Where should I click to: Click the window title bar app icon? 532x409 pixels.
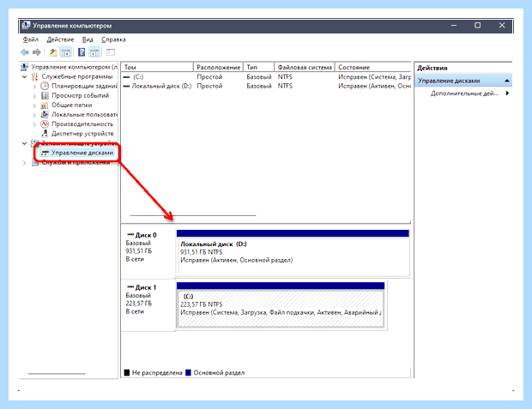(x=26, y=26)
